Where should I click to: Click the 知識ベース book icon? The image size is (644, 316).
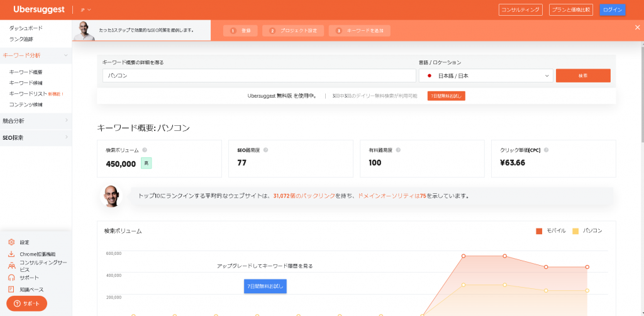11,290
